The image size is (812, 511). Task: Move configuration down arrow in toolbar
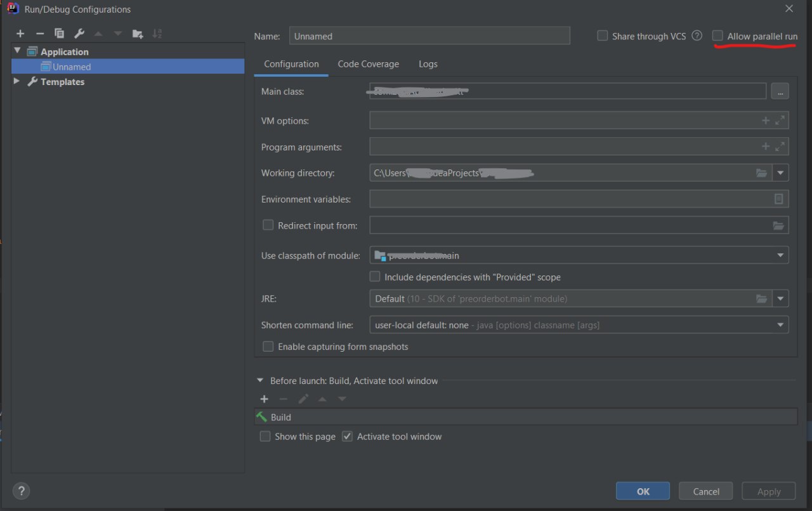[x=118, y=34]
